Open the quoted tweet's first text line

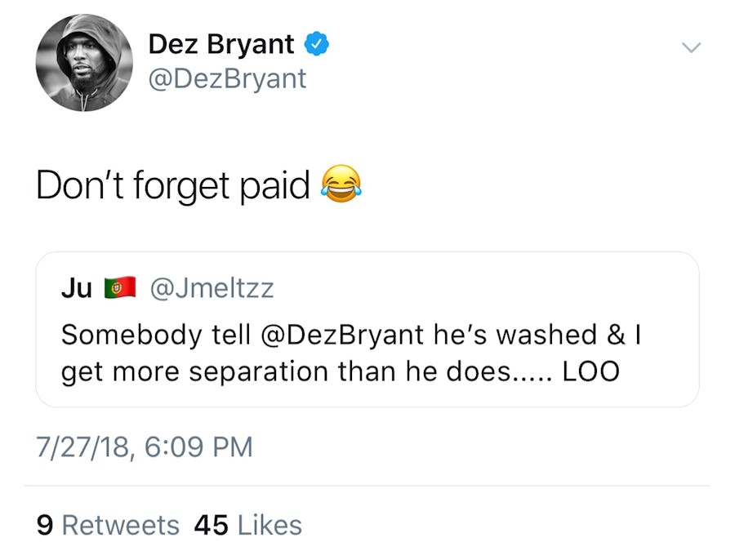(350, 335)
